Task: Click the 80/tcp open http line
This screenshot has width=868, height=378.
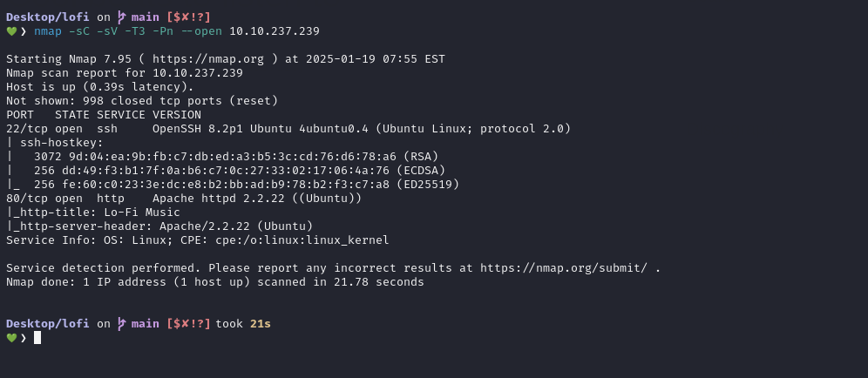Action: (x=184, y=198)
